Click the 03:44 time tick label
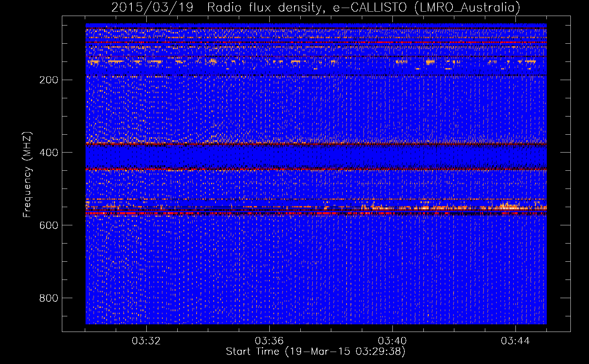 tap(515, 341)
